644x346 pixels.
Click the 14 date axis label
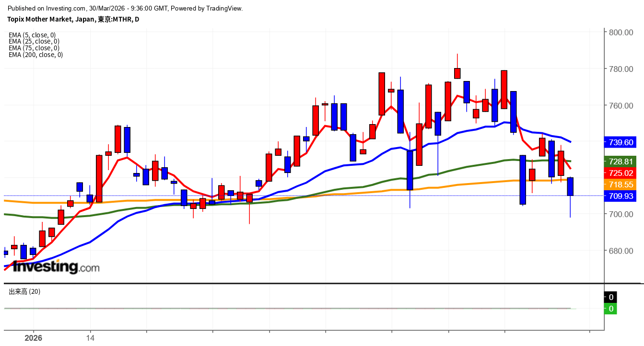pyautogui.click(x=90, y=338)
